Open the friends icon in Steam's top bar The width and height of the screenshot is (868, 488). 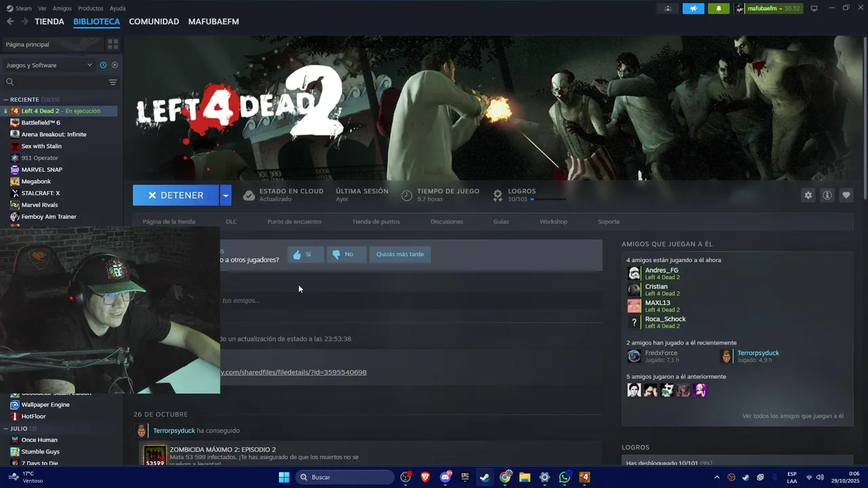point(668,8)
